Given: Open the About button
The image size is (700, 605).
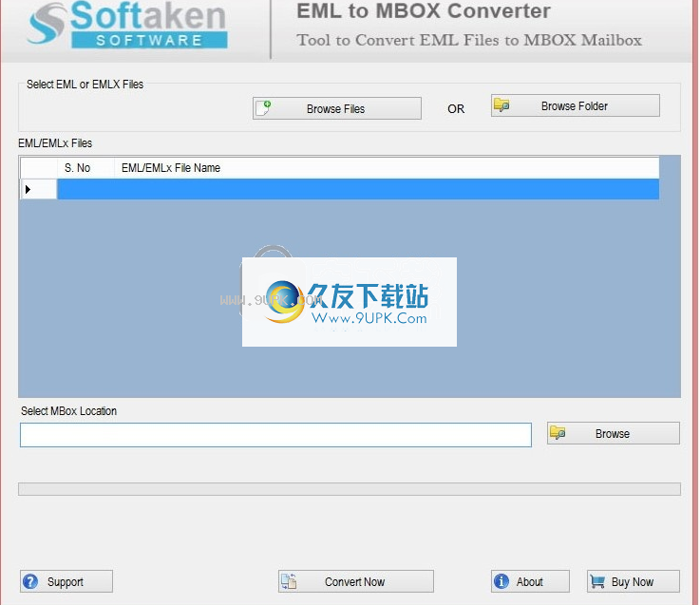Looking at the screenshot, I should point(530,581).
